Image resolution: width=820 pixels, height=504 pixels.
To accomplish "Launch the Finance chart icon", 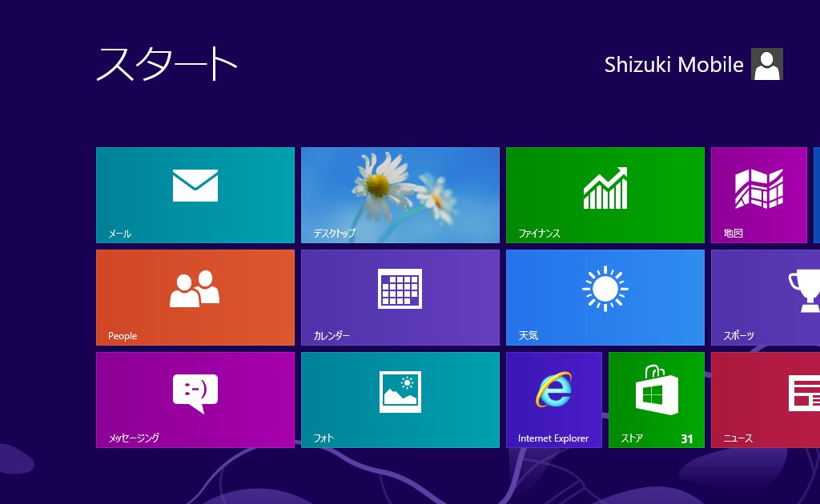I will point(605,188).
